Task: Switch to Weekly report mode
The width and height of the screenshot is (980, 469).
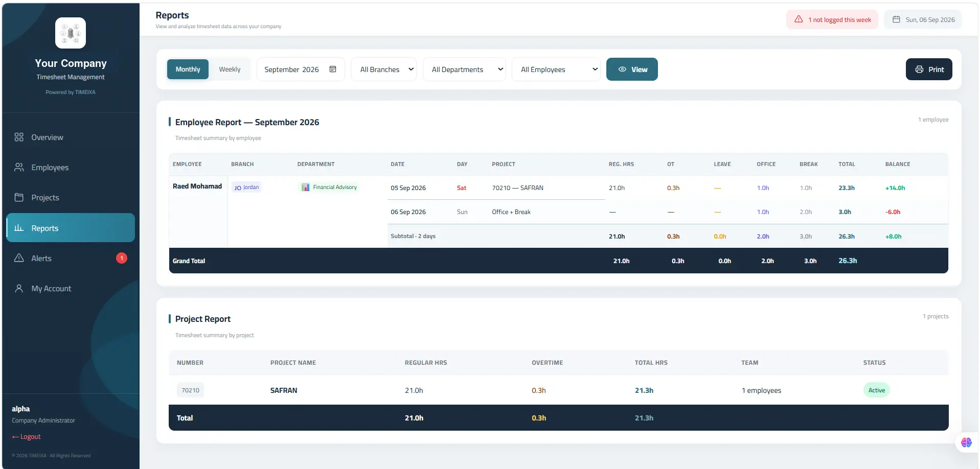Action: 230,69
